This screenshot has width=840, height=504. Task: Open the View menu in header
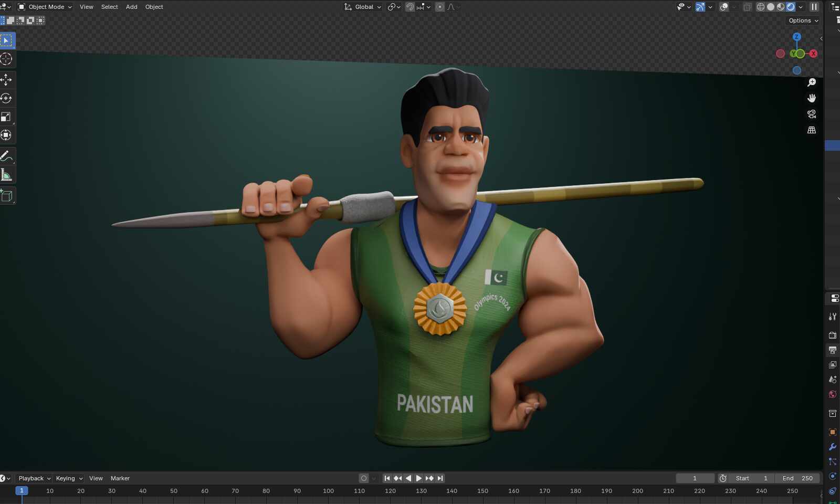[x=87, y=7]
